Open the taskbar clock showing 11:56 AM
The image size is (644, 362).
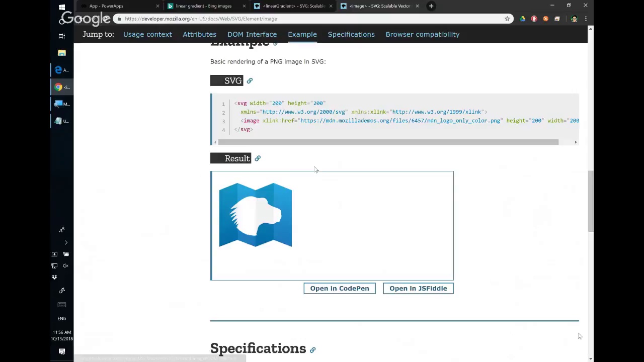pos(62,335)
